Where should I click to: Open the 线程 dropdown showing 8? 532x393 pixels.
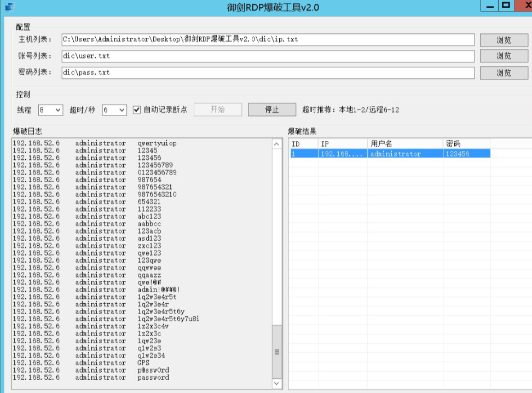51,110
